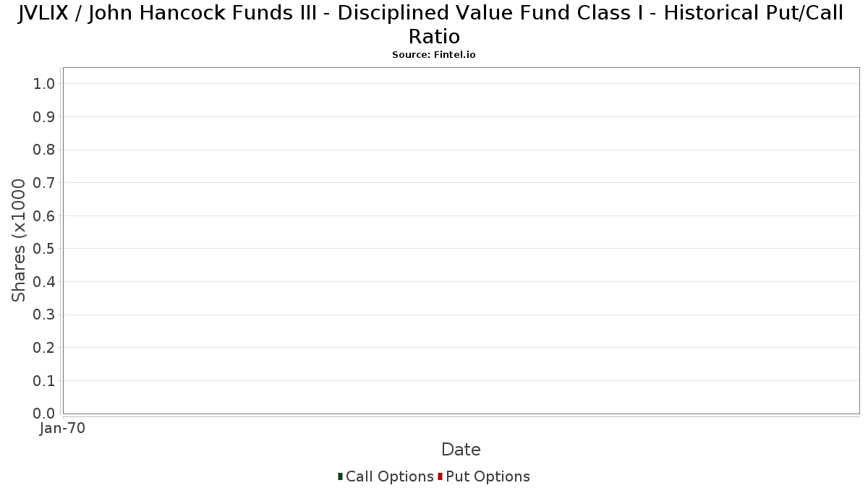Open the Source: Fintel.io attribution
The image size is (868, 488).
coord(433,55)
